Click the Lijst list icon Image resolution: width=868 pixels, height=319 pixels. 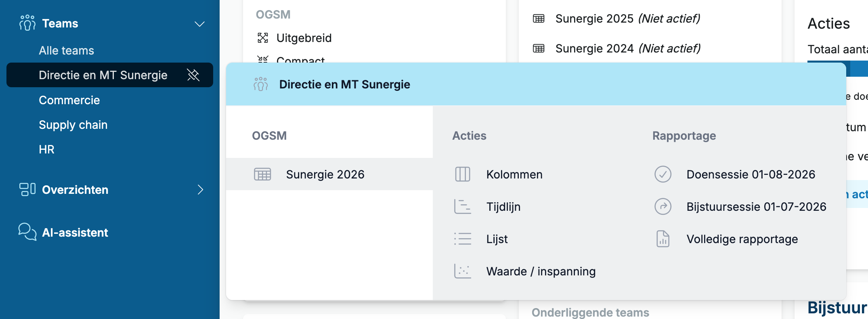[463, 239]
